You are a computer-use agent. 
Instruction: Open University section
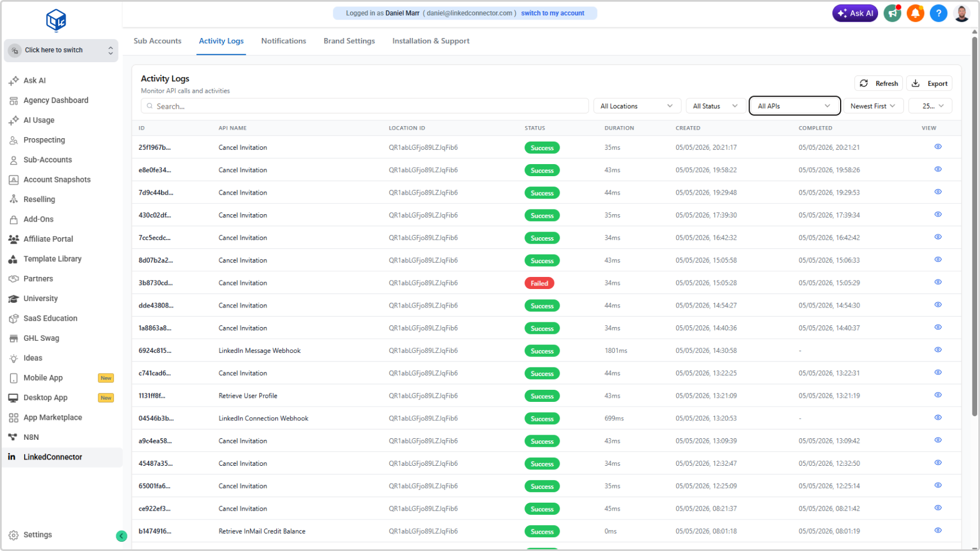[x=40, y=299]
